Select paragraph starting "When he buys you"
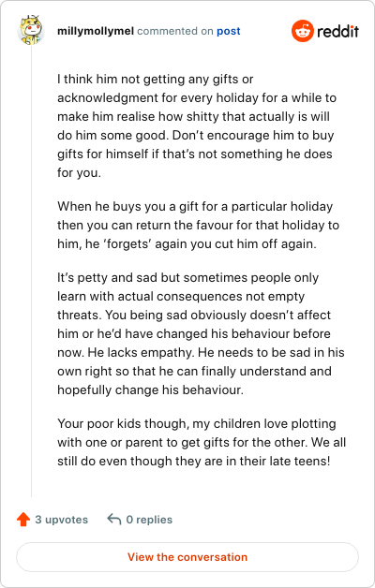The image size is (375, 588). pyautogui.click(x=198, y=225)
